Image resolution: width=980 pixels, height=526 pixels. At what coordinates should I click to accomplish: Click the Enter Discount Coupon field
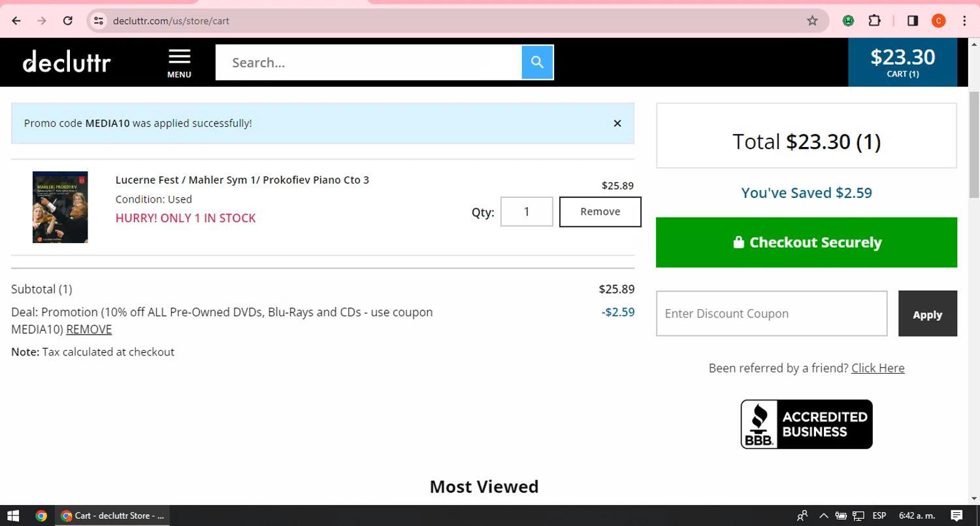pos(772,314)
